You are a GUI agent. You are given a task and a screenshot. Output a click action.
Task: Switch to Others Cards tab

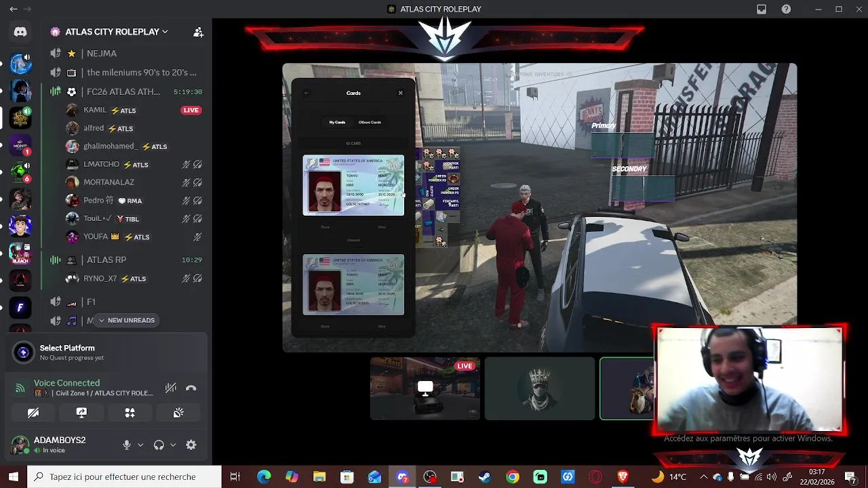(x=370, y=123)
